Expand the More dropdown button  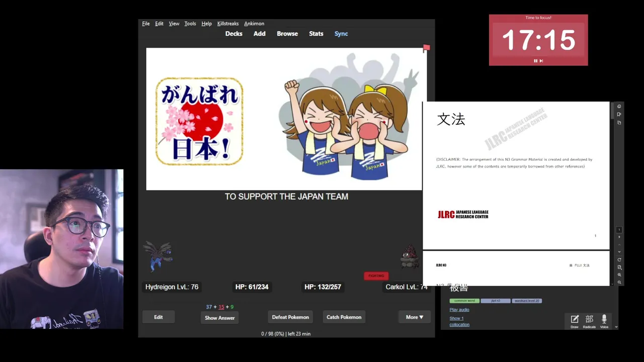[415, 317]
